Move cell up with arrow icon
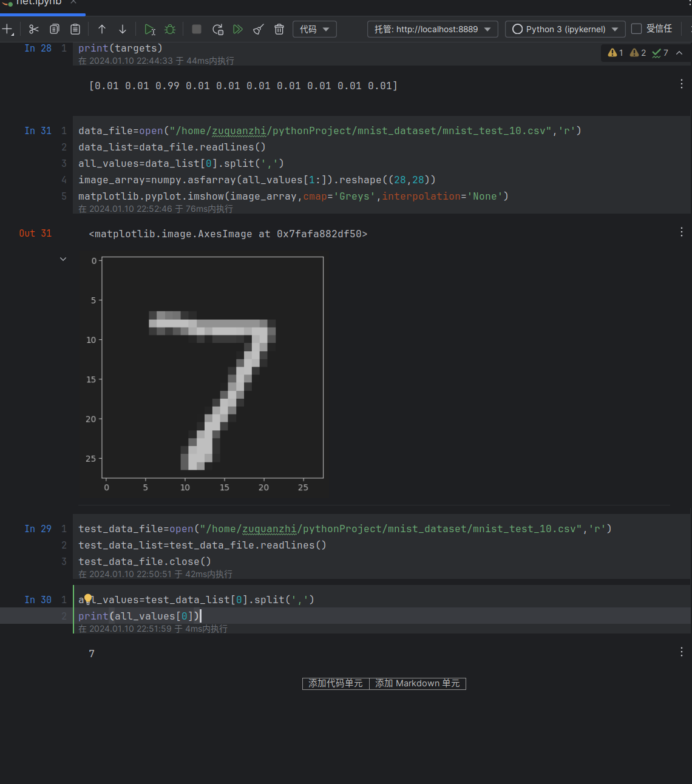692x784 pixels. (x=102, y=29)
